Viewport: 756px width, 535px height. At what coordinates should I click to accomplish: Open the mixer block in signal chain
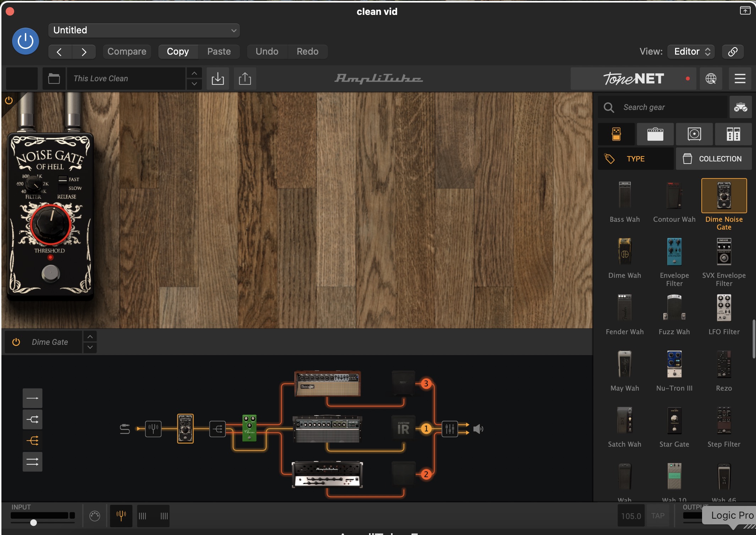coord(450,429)
